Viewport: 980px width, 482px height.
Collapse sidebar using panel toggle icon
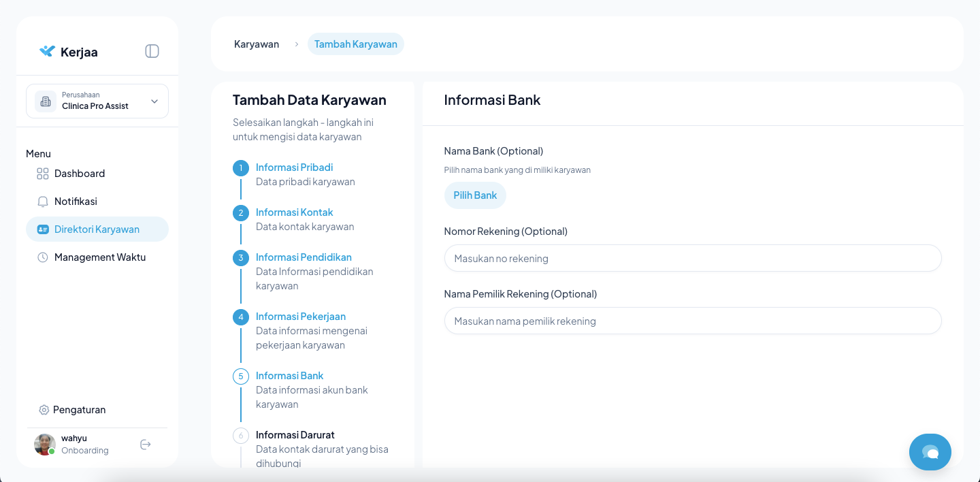pos(152,51)
